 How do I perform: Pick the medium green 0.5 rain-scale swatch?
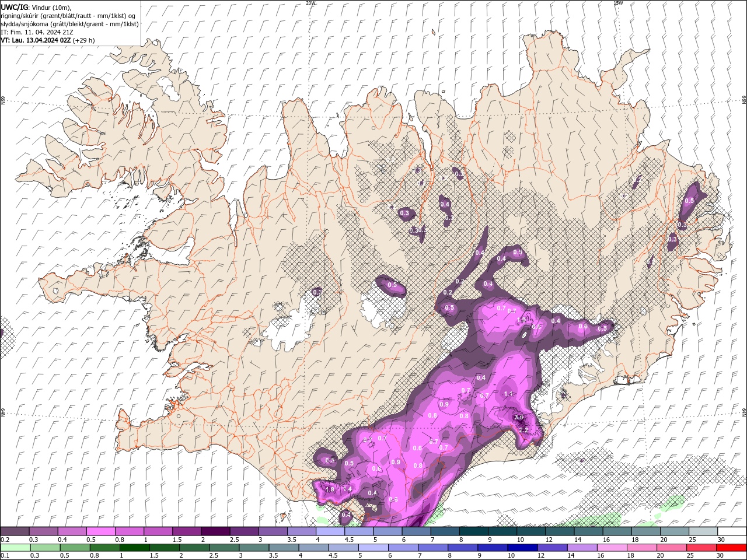75,548
